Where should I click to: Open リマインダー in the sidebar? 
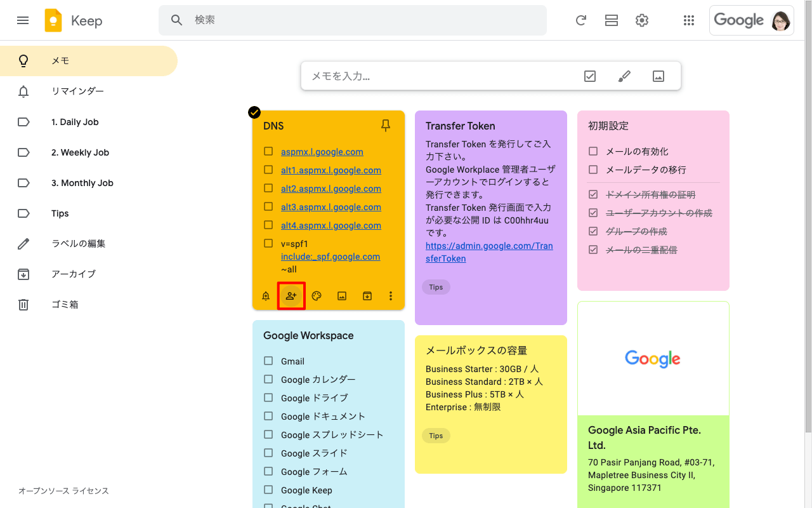pyautogui.click(x=89, y=91)
